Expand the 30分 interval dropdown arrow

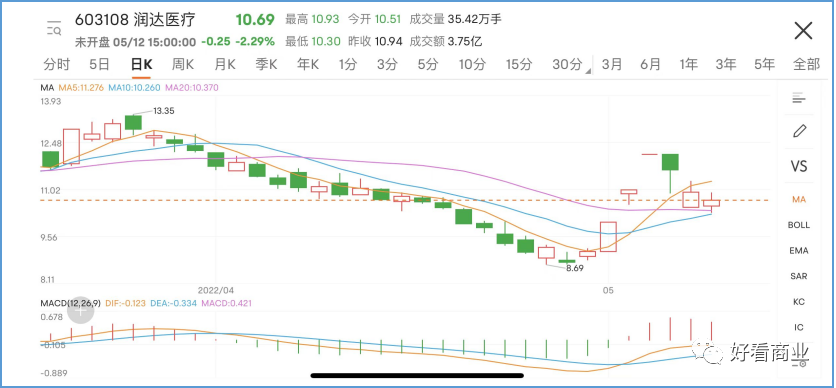coord(588,71)
